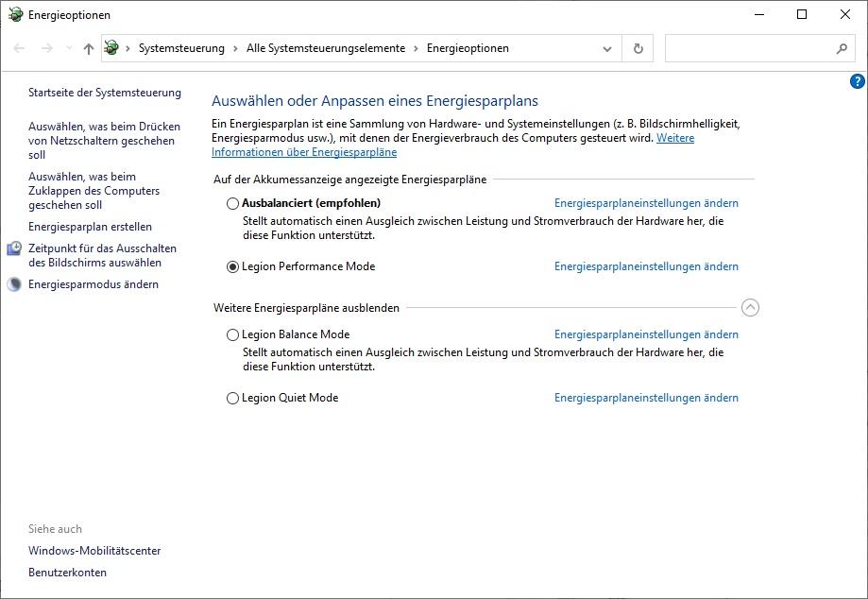Select Alle Systemsteuerungselemente breadcrumb
The height and width of the screenshot is (599, 868).
coord(326,48)
